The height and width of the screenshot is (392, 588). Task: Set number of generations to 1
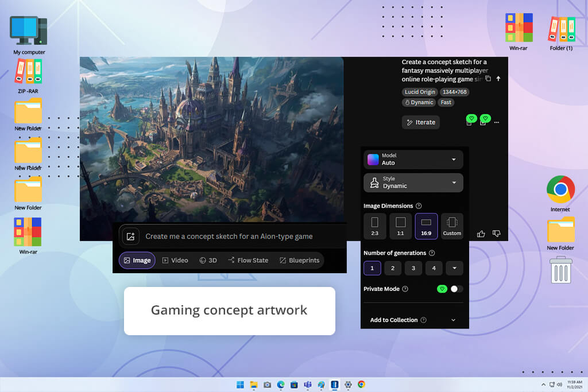[372, 269]
